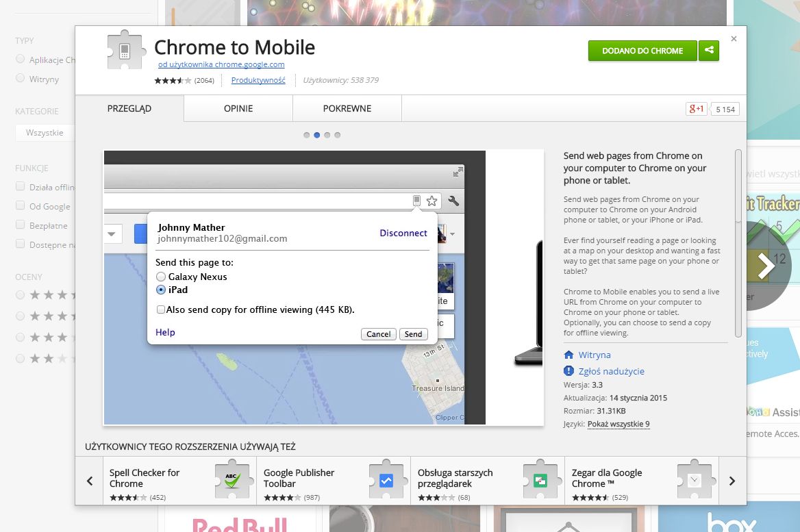The height and width of the screenshot is (532, 800).
Task: Click the Spell Checker for Chrome icon
Action: [233, 479]
